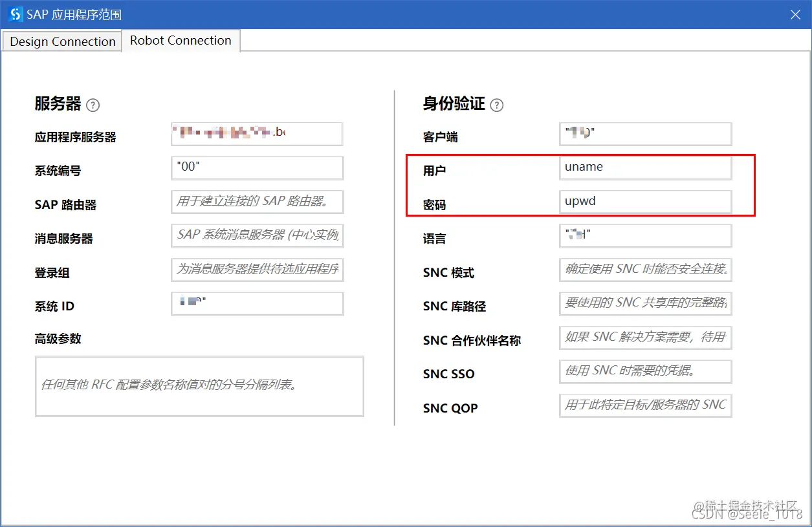The image size is (812, 527).
Task: Open the 身份验证 section help tooltip
Action: (x=496, y=104)
